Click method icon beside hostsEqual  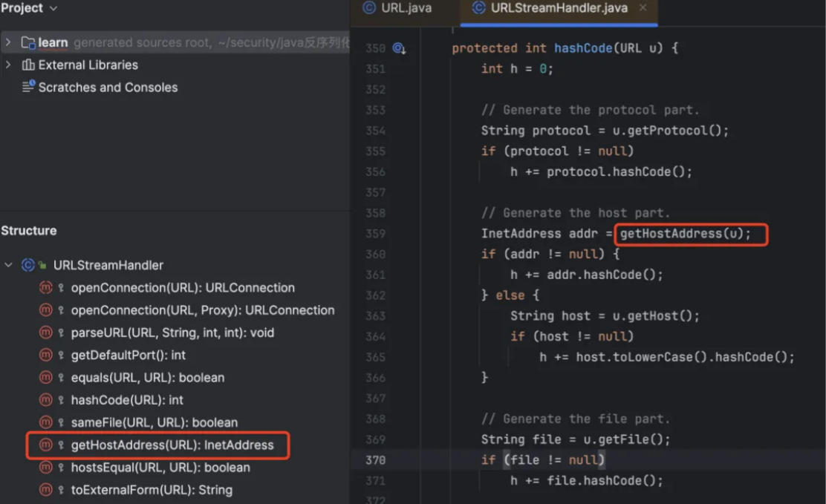pyautogui.click(x=46, y=468)
